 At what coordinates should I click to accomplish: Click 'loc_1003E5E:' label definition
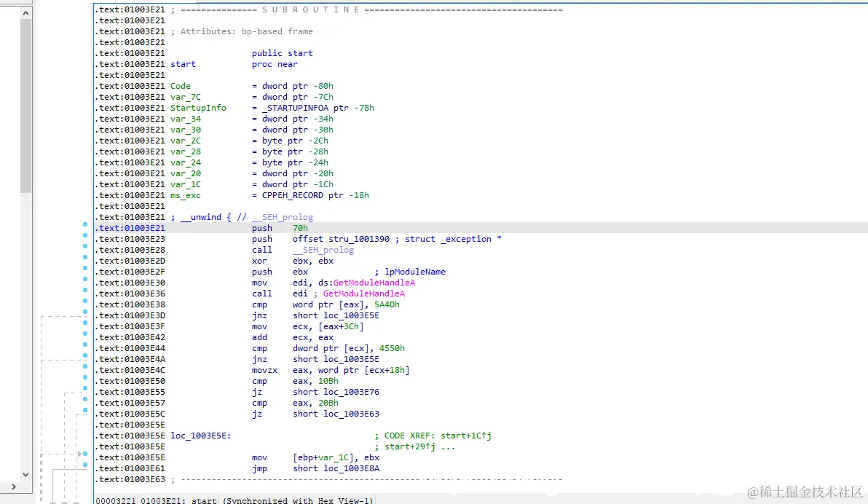(201, 436)
